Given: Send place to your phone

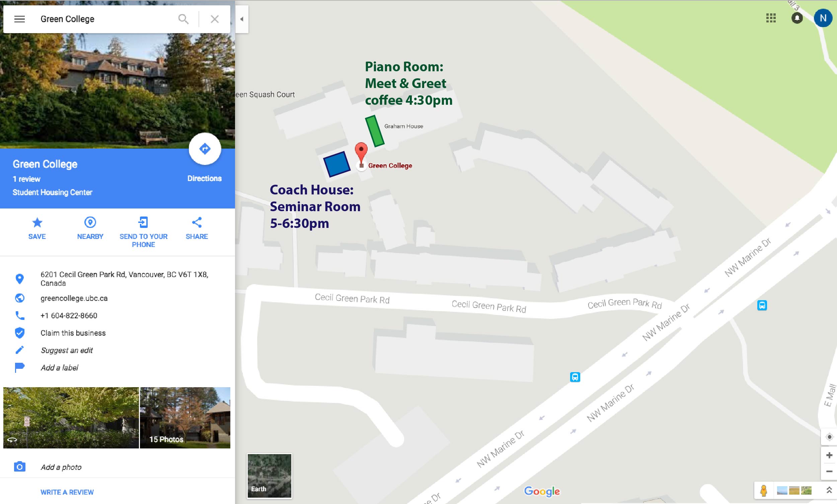Looking at the screenshot, I should (143, 232).
